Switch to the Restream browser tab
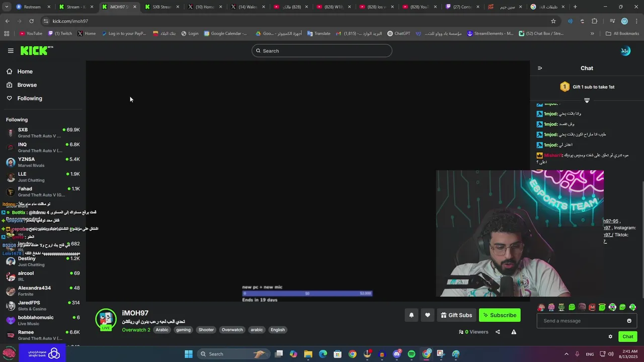This screenshot has height=362, width=644. [x=33, y=7]
